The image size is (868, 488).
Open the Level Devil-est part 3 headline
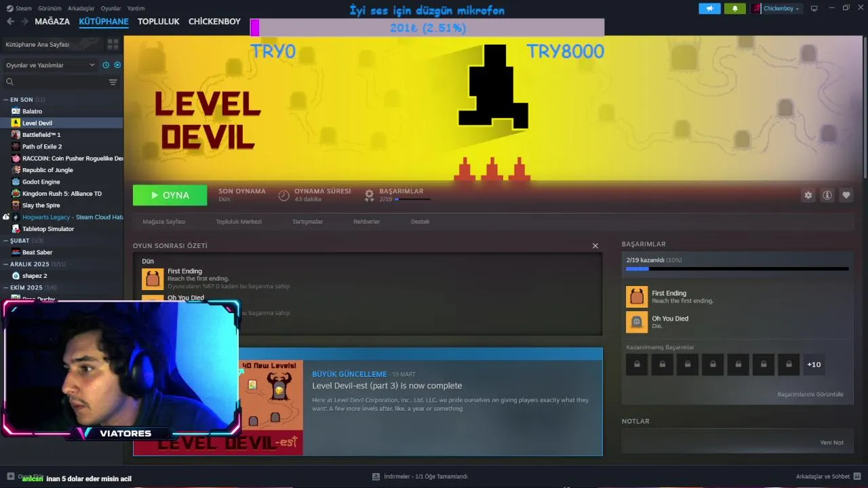[x=387, y=386]
